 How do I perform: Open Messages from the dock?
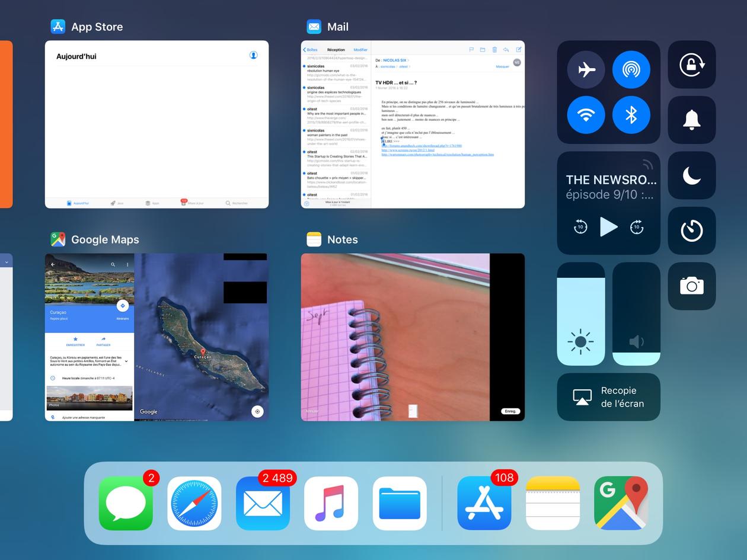[x=125, y=503]
